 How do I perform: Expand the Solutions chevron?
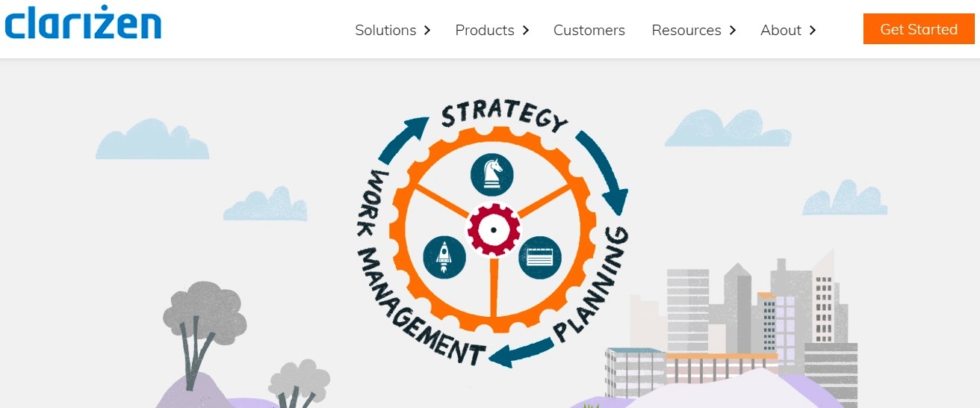(427, 30)
